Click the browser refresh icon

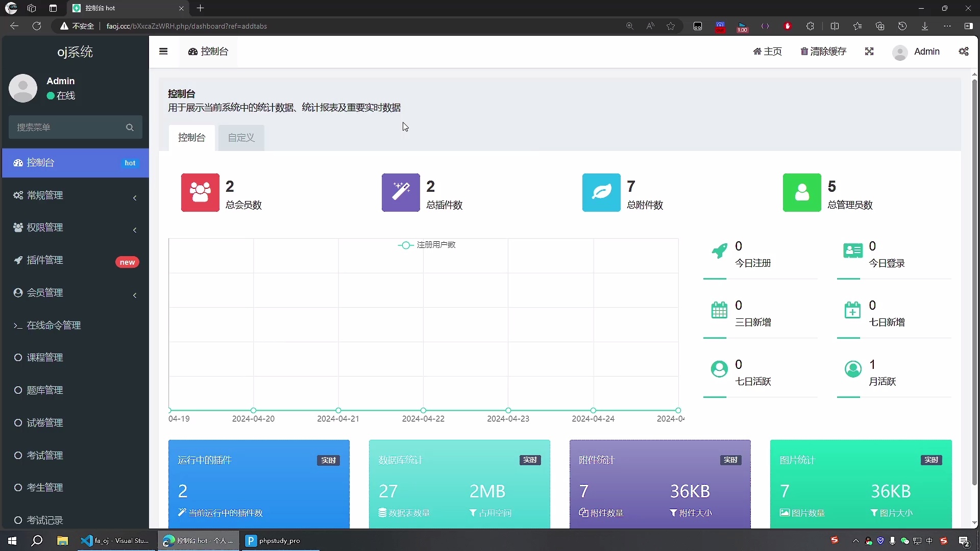click(x=37, y=26)
